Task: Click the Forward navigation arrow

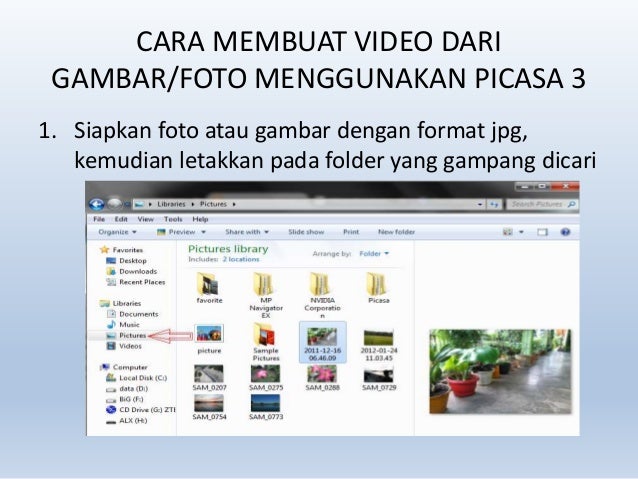Action: point(114,204)
